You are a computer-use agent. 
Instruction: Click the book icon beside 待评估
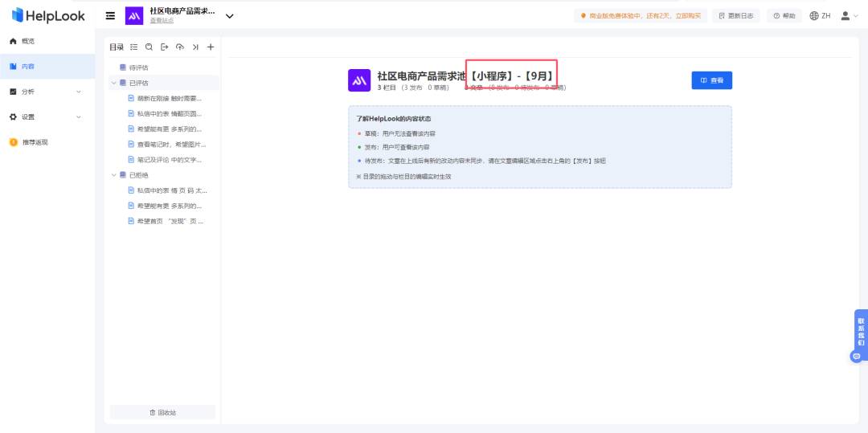click(x=123, y=67)
